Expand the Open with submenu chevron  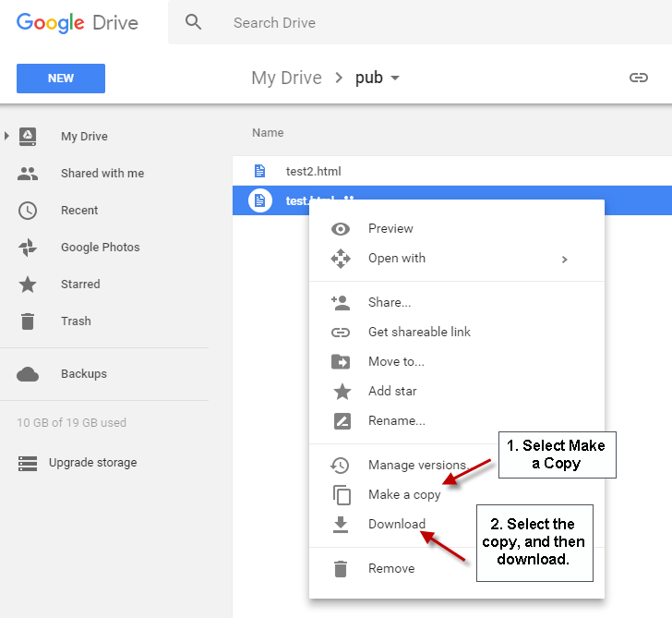click(564, 260)
